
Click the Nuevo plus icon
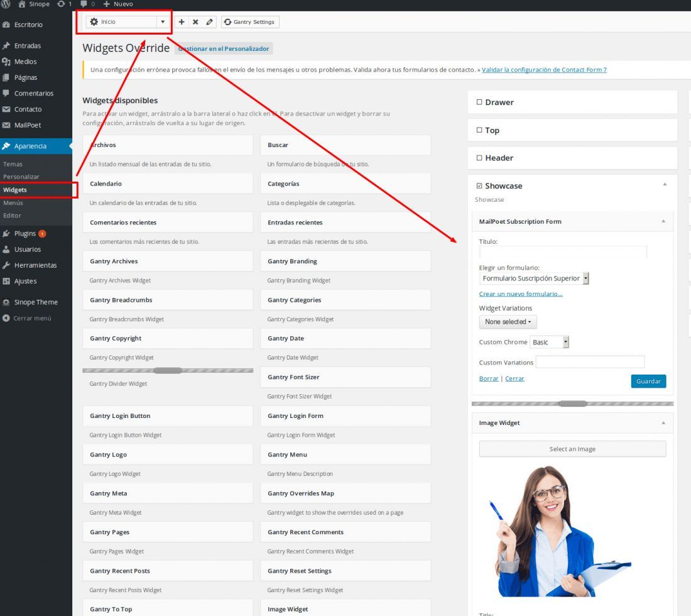106,4
